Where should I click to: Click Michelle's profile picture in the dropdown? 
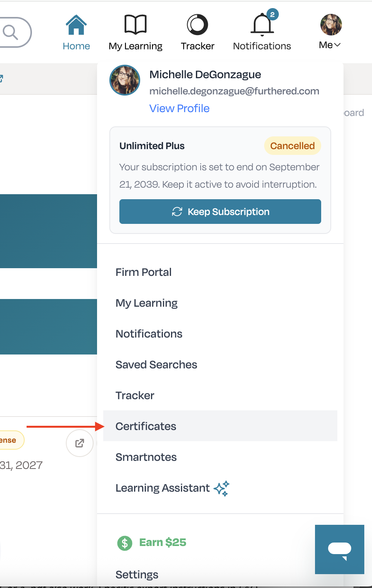125,80
